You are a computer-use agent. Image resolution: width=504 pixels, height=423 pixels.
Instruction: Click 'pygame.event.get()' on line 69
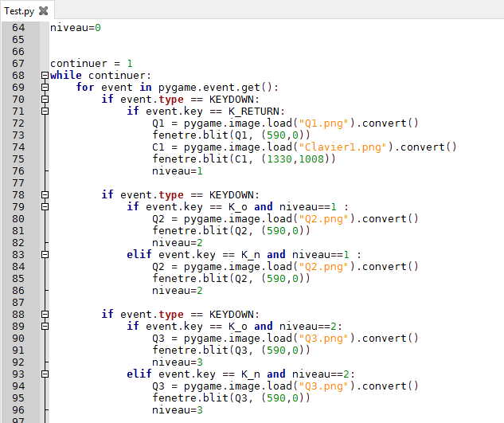coord(215,88)
